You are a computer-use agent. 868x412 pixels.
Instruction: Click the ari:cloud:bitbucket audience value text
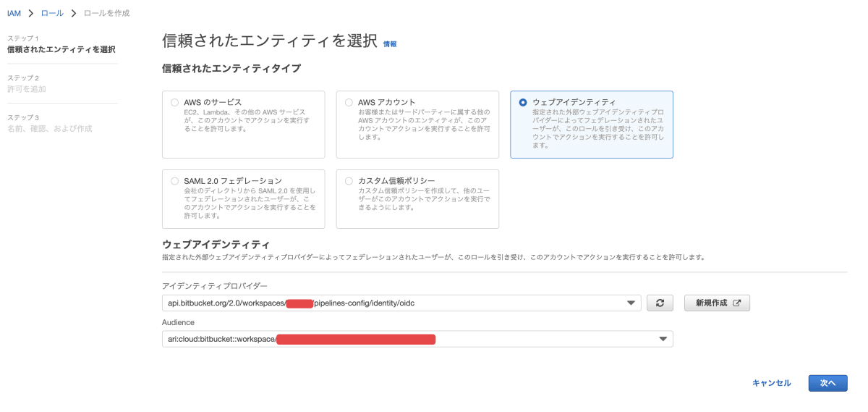[301, 339]
